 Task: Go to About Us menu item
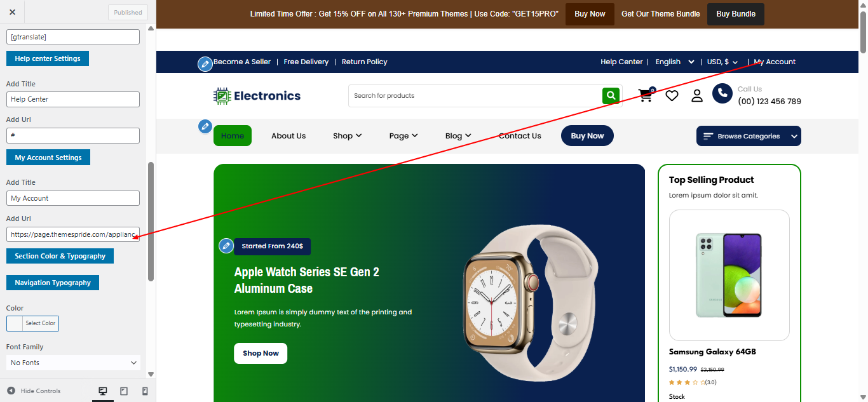point(288,135)
